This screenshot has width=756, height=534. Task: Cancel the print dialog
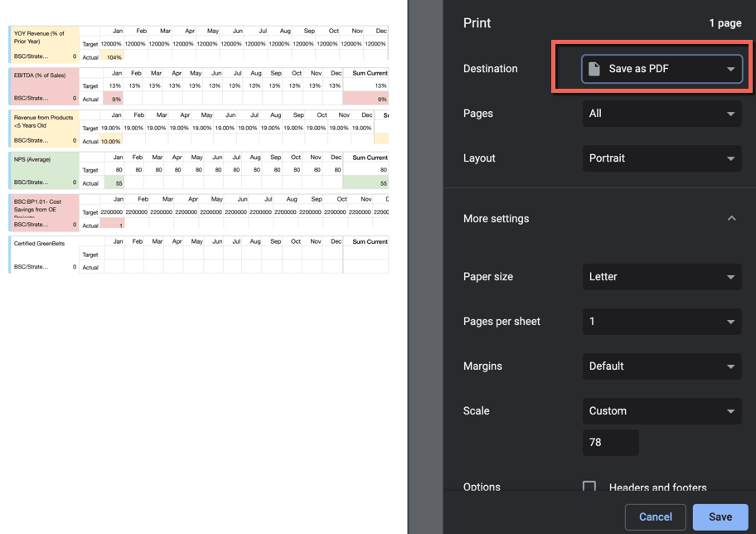pos(655,517)
